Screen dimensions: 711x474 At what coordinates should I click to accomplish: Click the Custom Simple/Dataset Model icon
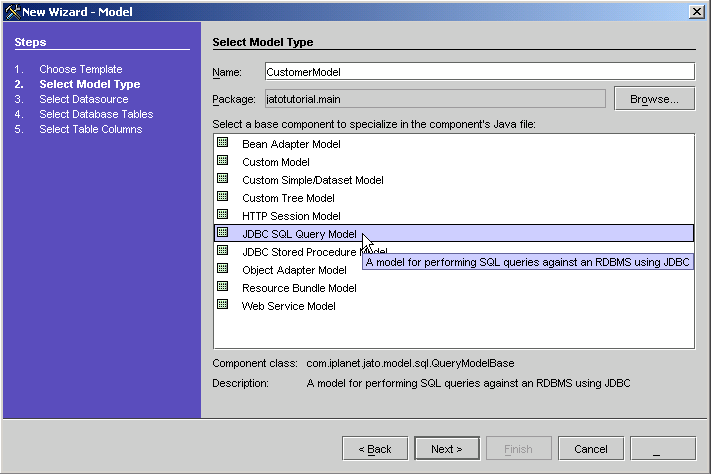[222, 178]
